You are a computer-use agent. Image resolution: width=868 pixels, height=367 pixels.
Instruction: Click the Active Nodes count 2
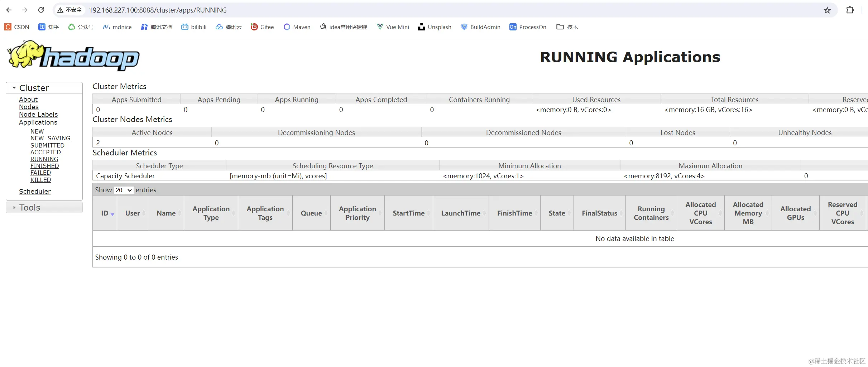tap(98, 143)
